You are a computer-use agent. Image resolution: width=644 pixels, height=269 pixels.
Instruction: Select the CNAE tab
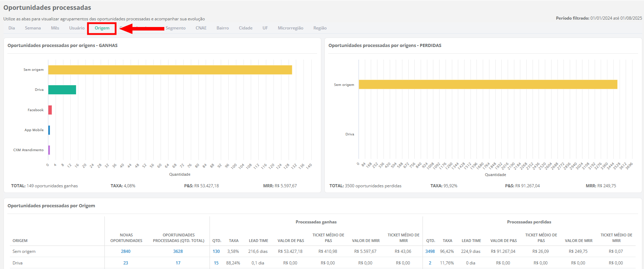pyautogui.click(x=201, y=28)
